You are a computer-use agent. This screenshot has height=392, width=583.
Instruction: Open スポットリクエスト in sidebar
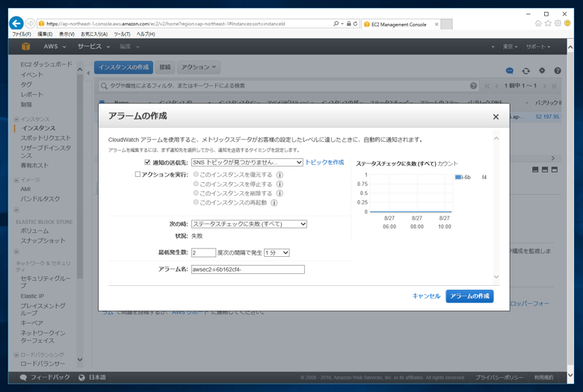46,138
